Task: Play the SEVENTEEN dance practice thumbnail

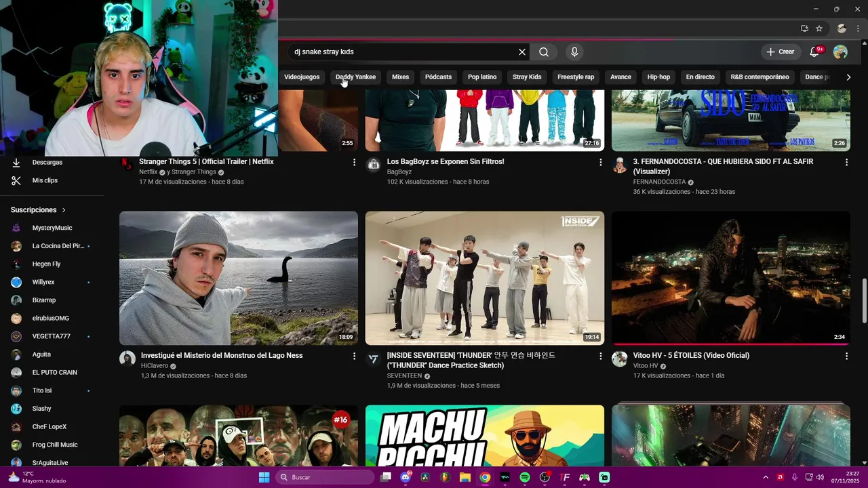Action: [485, 278]
